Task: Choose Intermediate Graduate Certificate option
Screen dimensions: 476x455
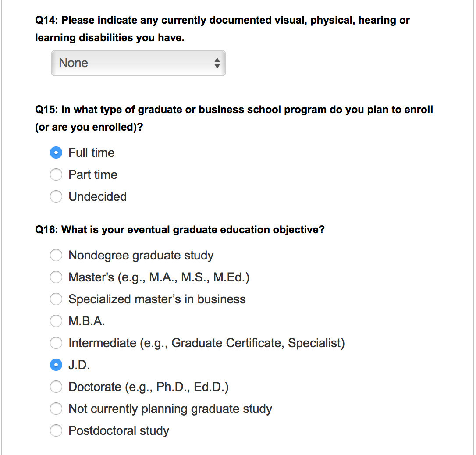Action: pos(56,343)
